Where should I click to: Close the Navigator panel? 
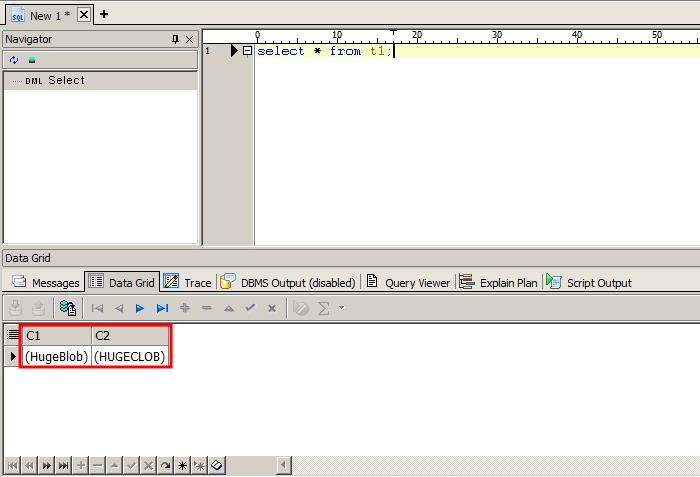(x=190, y=39)
